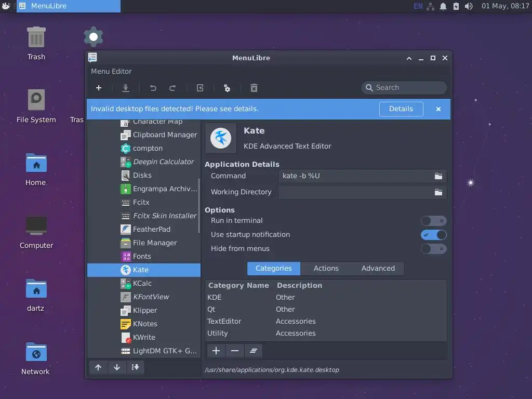Dismiss the invalid desktop files banner
The width and height of the screenshot is (532, 399).
click(x=438, y=109)
